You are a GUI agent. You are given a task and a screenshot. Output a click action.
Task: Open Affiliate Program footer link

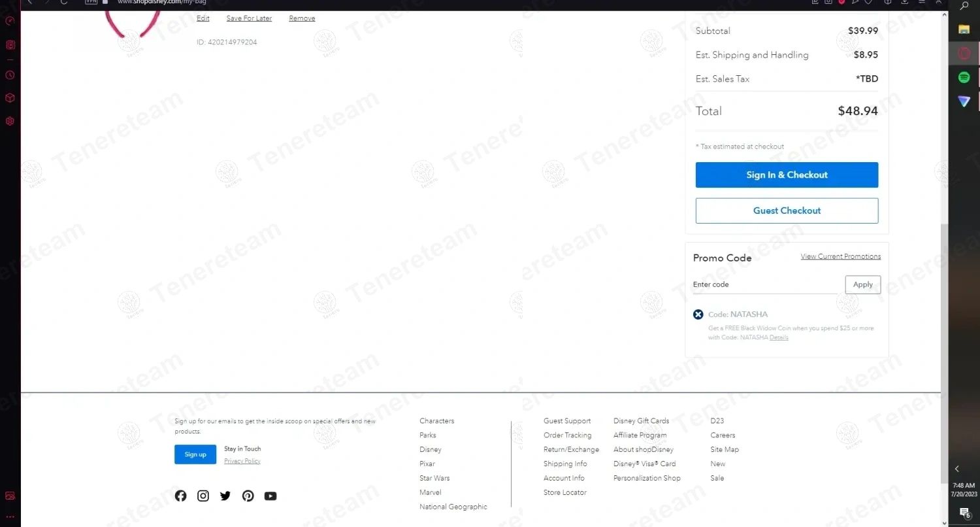(x=640, y=435)
